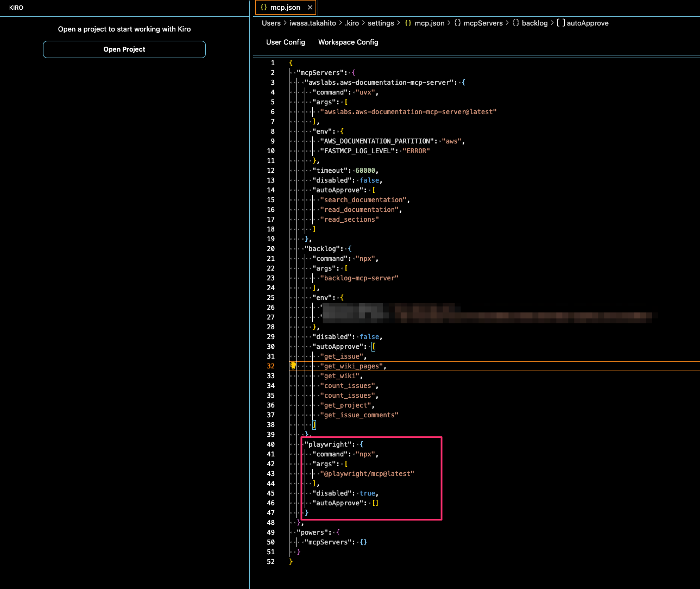Viewport: 700px width, 589px height.
Task: Switch to the Workspace Config tab
Action: tap(348, 42)
